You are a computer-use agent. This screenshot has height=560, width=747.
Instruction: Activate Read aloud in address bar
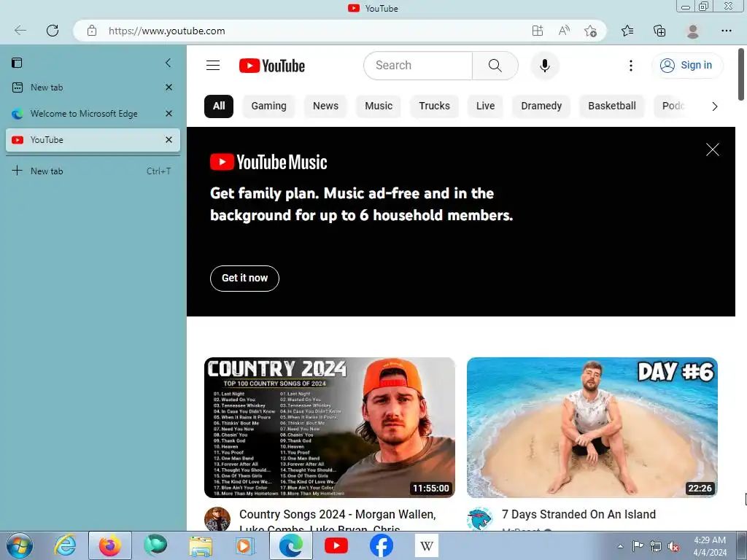click(564, 31)
